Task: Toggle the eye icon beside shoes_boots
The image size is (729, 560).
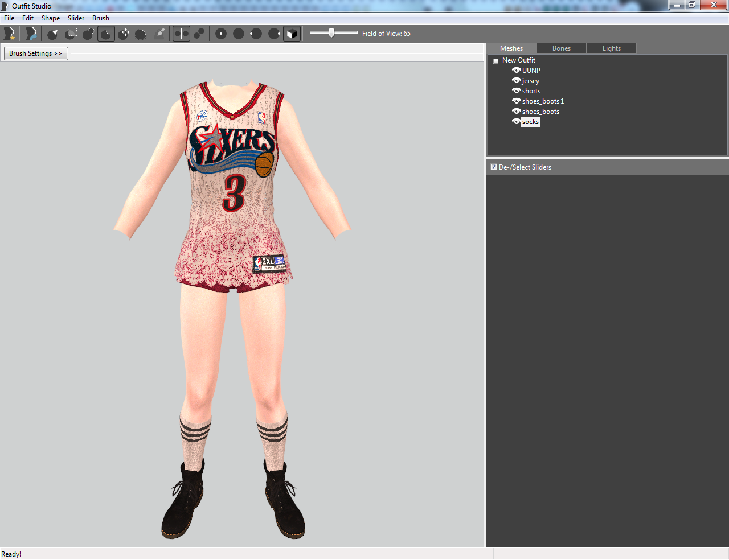Action: (516, 112)
